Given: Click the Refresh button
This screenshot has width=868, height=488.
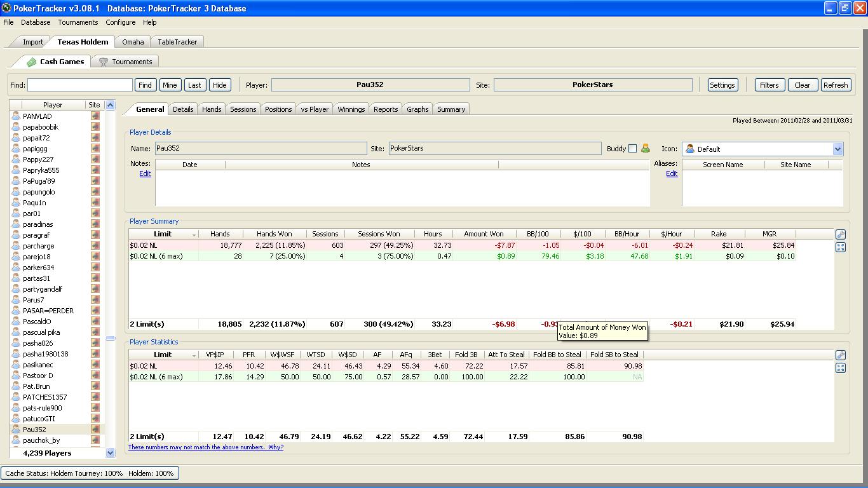Looking at the screenshot, I should click(x=835, y=85).
